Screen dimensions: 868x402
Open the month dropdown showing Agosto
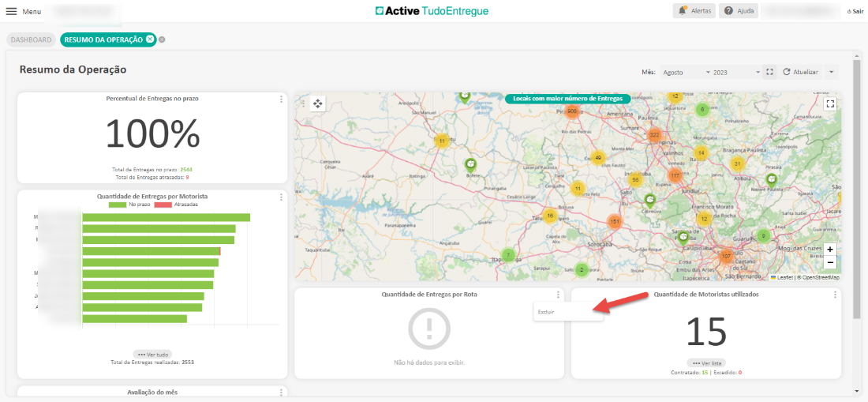click(x=685, y=72)
